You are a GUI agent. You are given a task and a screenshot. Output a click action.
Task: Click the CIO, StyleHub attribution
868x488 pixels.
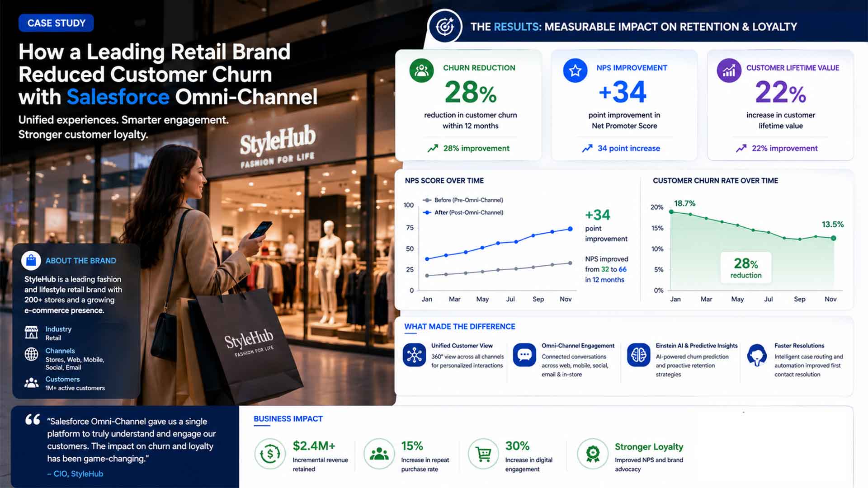tap(75, 474)
